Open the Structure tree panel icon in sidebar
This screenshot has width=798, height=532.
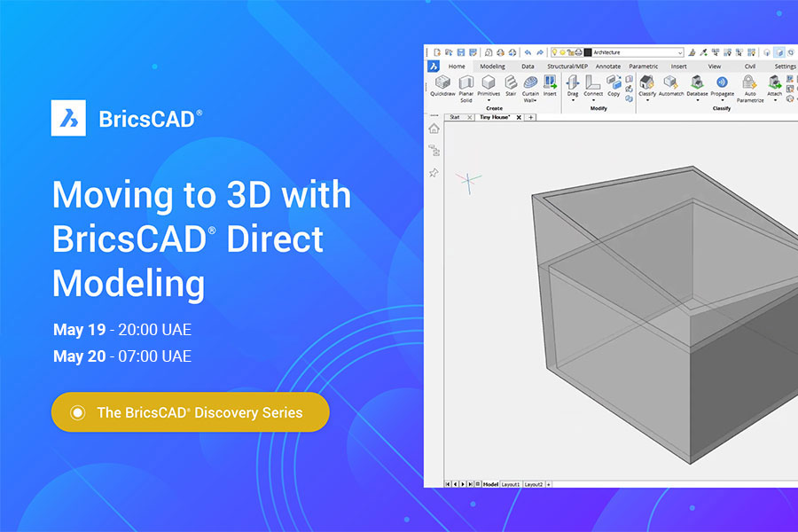tap(434, 151)
